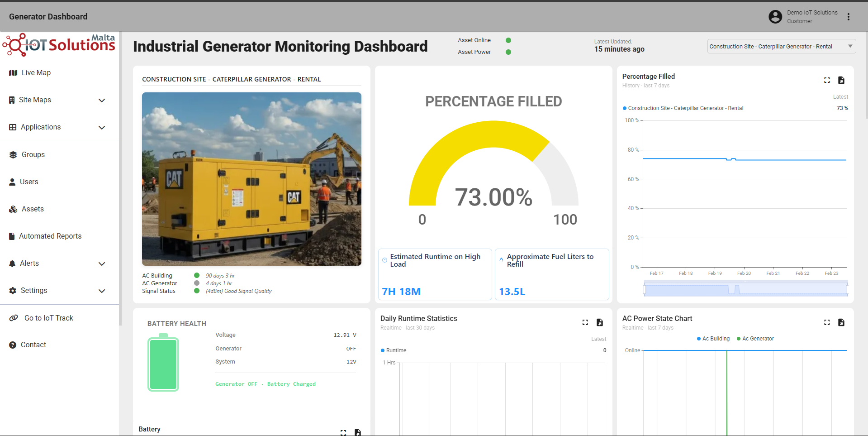Click 'Generator OFF - Battery Charged' status text
This screenshot has width=868, height=436.
(266, 384)
